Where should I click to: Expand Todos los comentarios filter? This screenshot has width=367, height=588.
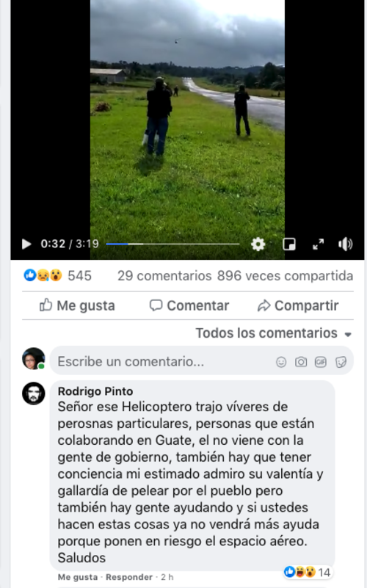click(x=274, y=333)
